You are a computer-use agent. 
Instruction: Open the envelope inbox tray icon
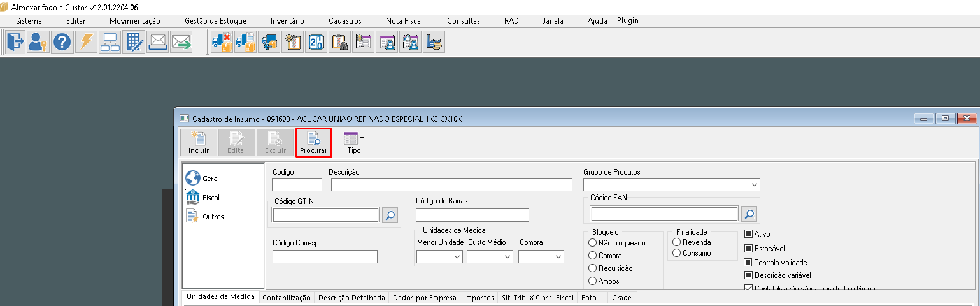pos(158,42)
